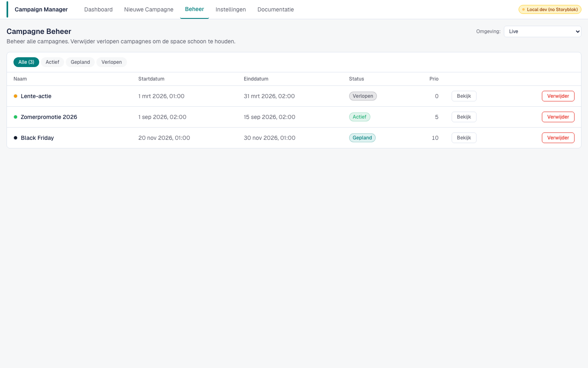This screenshot has height=368, width=588.
Task: Click the Einddatum column header
Action: click(256, 79)
